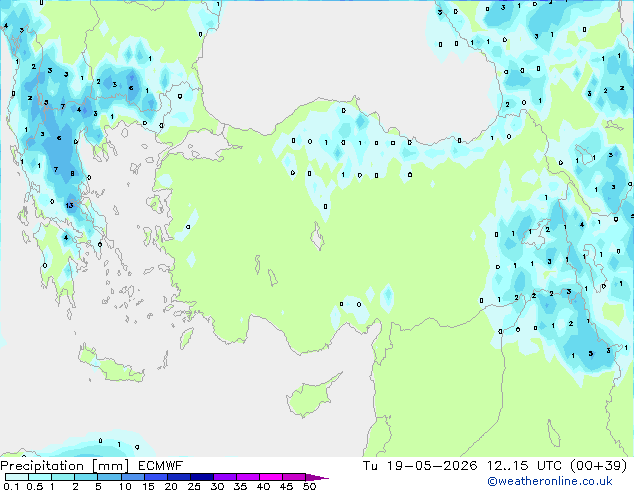
Task: Click the legend scale label '45'
Action: (286, 486)
